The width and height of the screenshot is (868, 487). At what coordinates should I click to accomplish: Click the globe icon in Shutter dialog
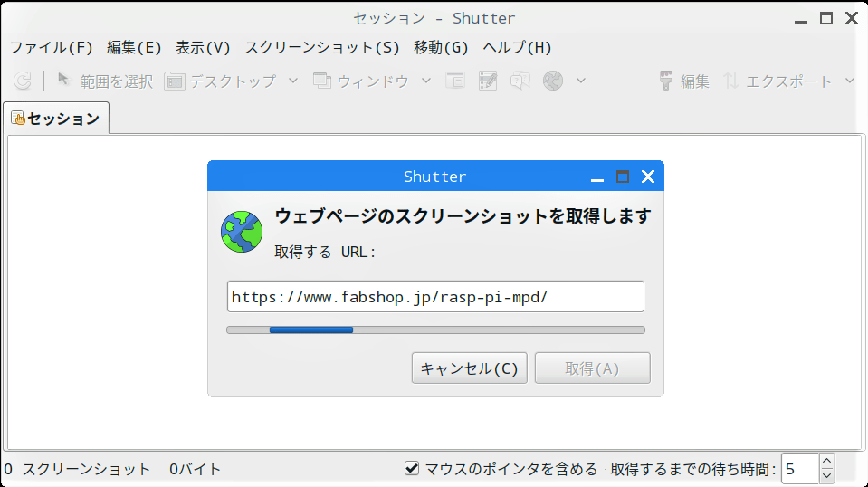tap(242, 232)
